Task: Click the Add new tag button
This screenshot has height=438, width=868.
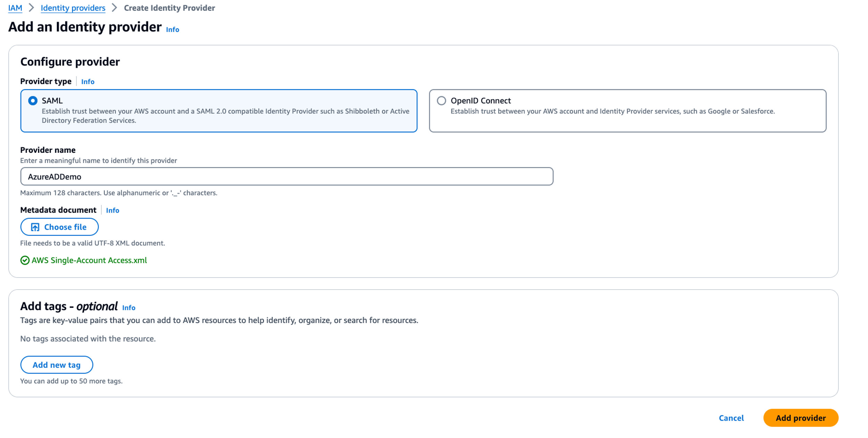Action: pos(57,365)
